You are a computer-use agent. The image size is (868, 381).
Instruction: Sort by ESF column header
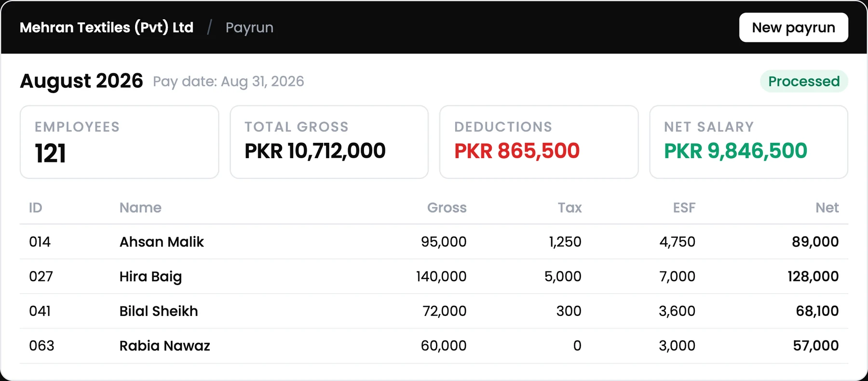[684, 207]
